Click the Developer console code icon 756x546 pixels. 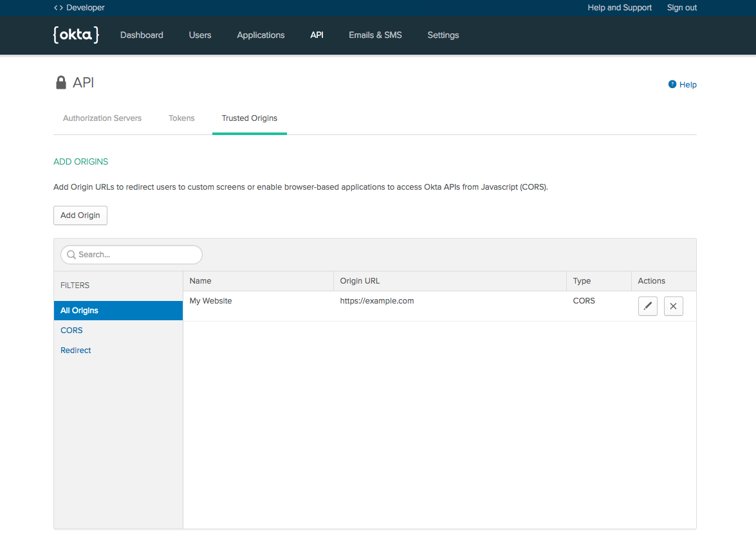pyautogui.click(x=59, y=8)
